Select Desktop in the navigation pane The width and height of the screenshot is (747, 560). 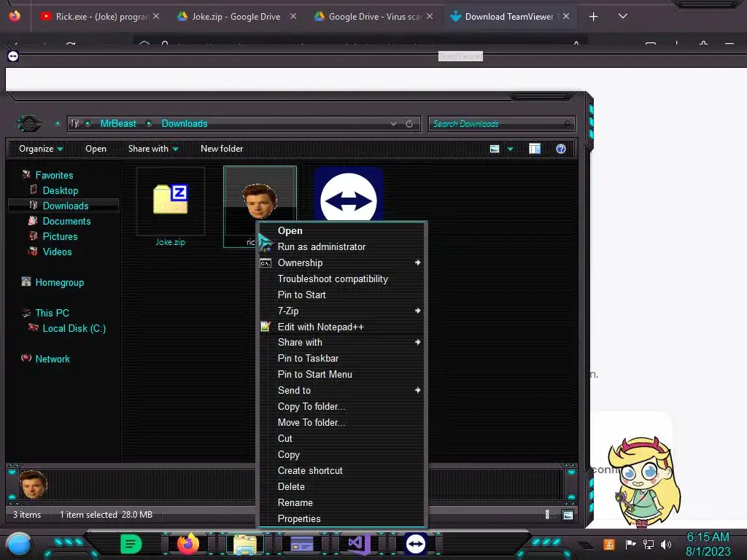[60, 190]
